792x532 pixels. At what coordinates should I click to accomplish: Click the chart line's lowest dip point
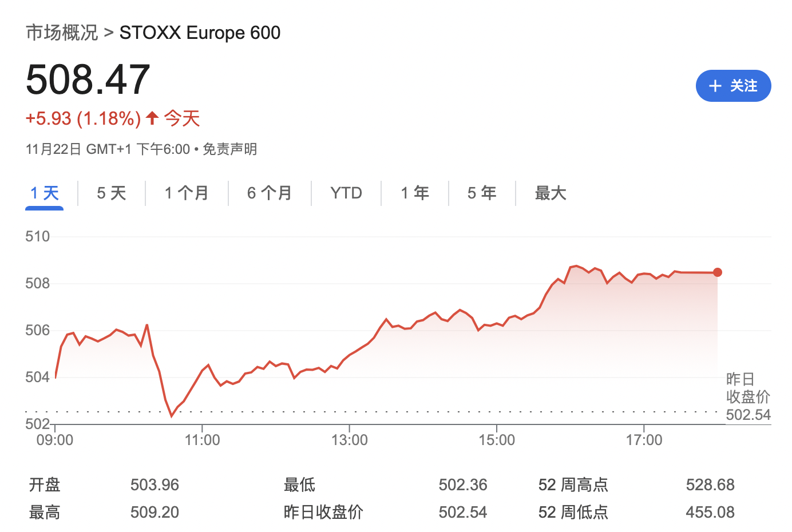coord(171,416)
